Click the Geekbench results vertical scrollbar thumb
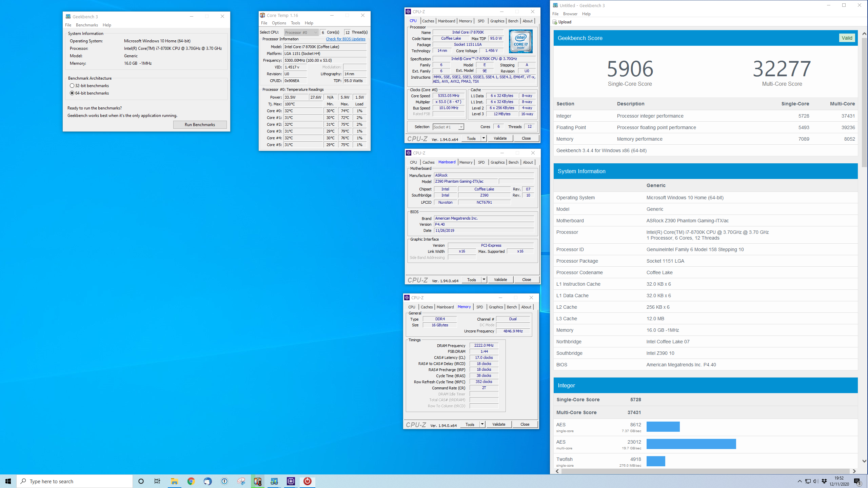The width and height of the screenshot is (868, 488). pyautogui.click(x=864, y=102)
